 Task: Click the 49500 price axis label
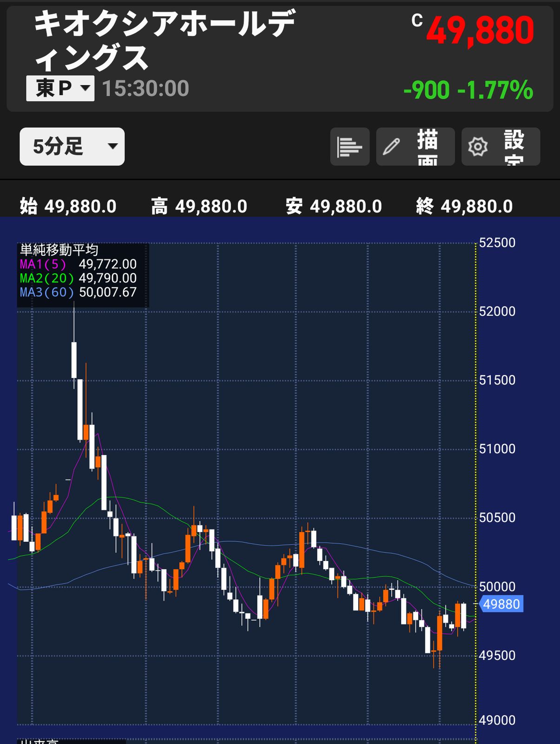click(497, 656)
